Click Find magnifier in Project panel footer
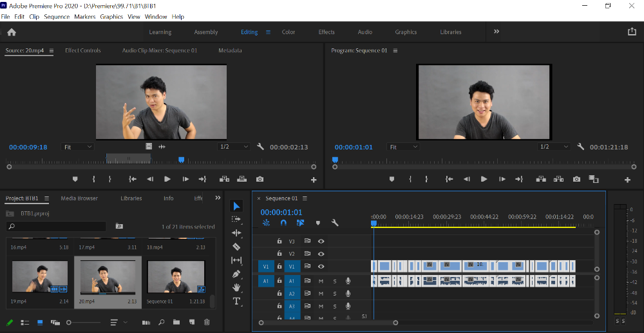This screenshot has height=333, width=644. tap(162, 322)
